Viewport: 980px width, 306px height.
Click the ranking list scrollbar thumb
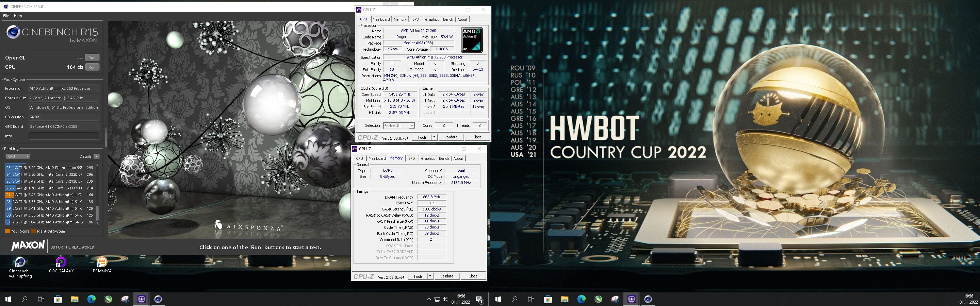pyautogui.click(x=97, y=213)
